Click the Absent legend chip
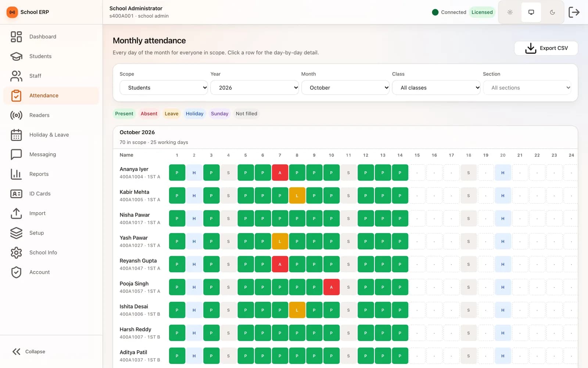The width and height of the screenshot is (588, 368). point(149,114)
